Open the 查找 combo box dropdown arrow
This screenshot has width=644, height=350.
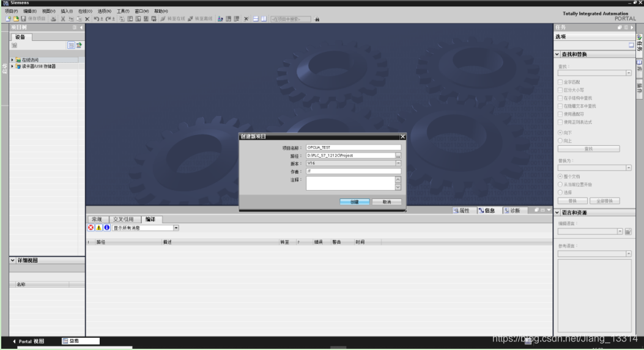coord(628,73)
